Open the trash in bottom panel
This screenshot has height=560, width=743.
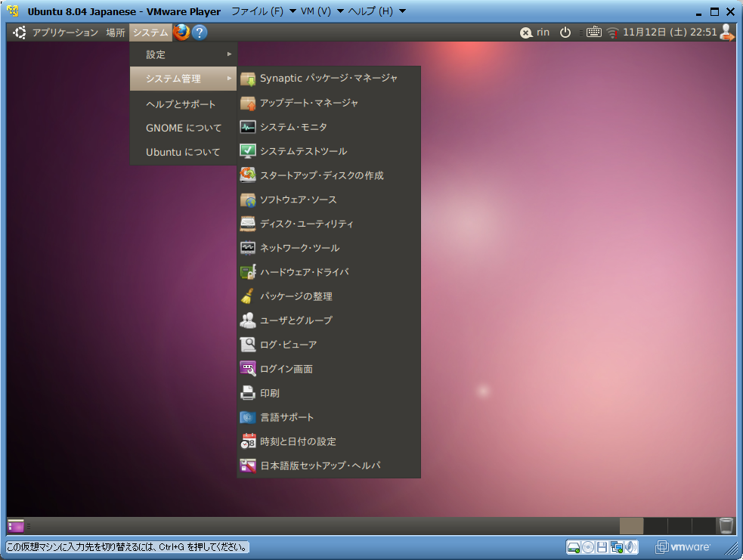coord(726,526)
